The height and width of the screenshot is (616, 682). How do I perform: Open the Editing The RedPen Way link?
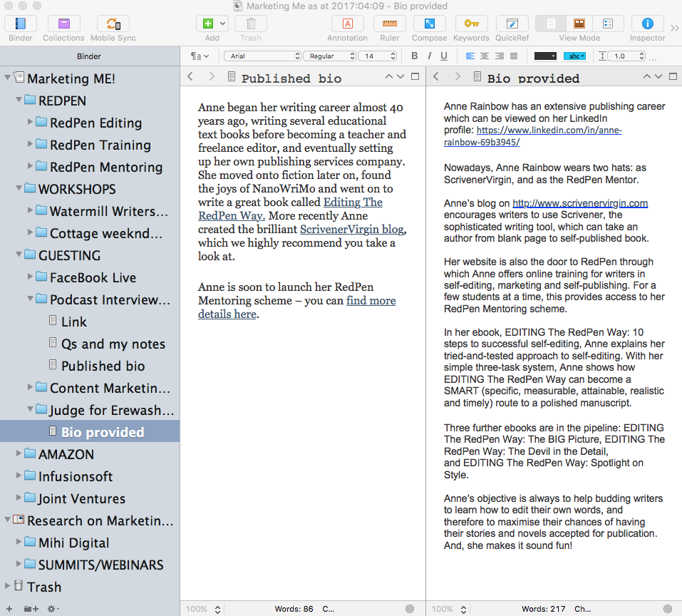(x=290, y=209)
